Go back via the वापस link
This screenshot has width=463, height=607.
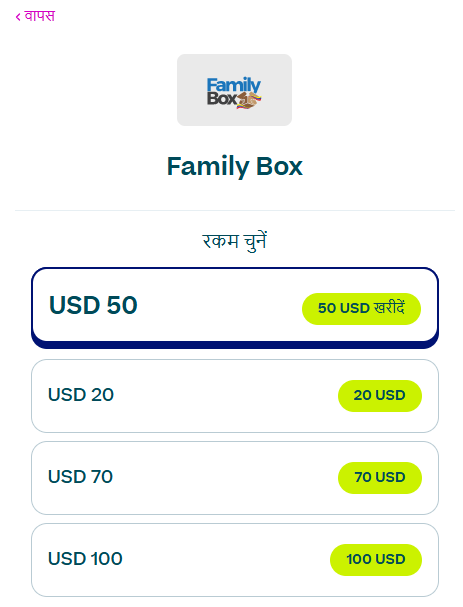coord(35,16)
